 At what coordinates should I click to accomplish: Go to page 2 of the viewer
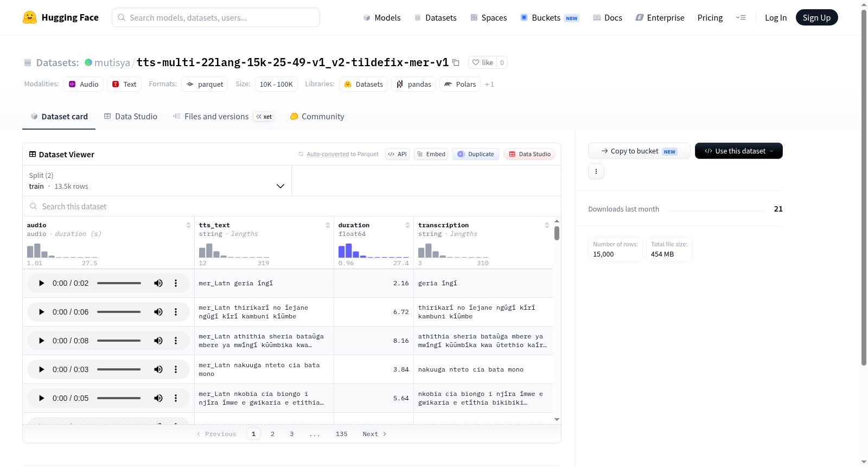(272, 434)
